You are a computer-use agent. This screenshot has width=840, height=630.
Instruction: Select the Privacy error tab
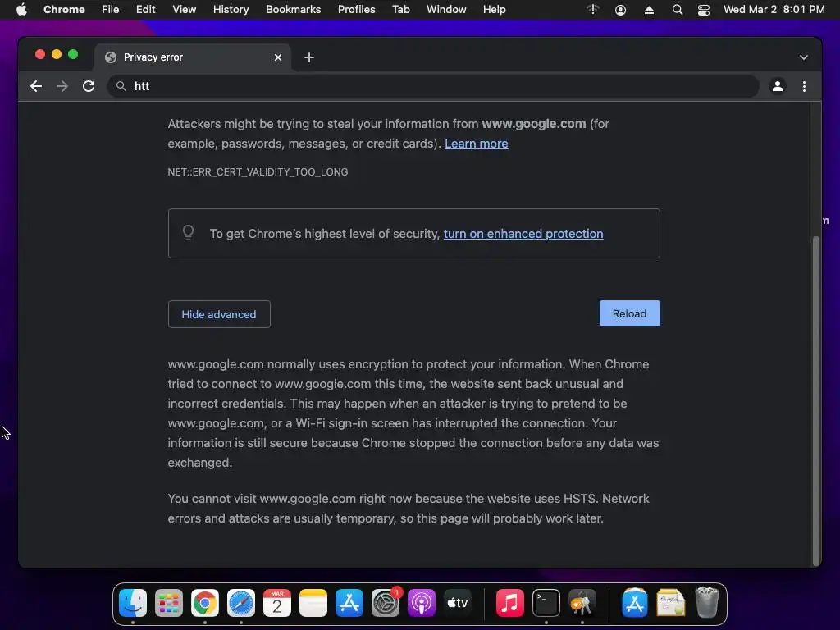(x=193, y=57)
